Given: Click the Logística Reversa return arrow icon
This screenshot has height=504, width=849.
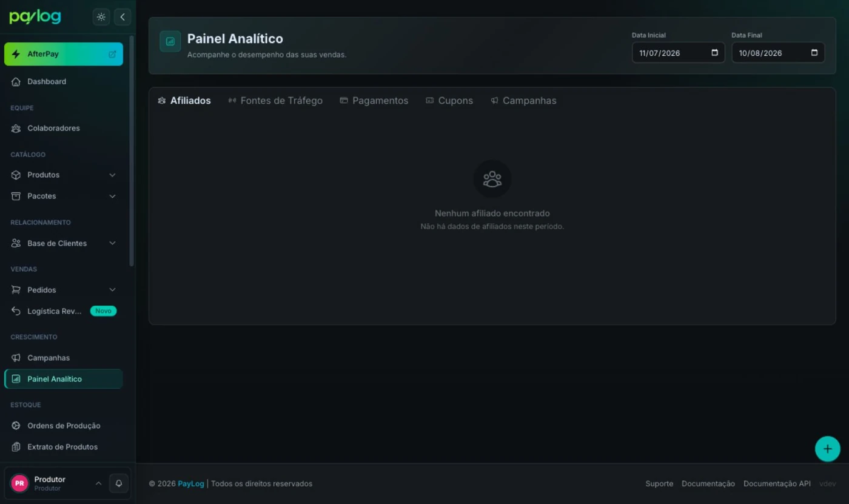Looking at the screenshot, I should click(x=16, y=311).
